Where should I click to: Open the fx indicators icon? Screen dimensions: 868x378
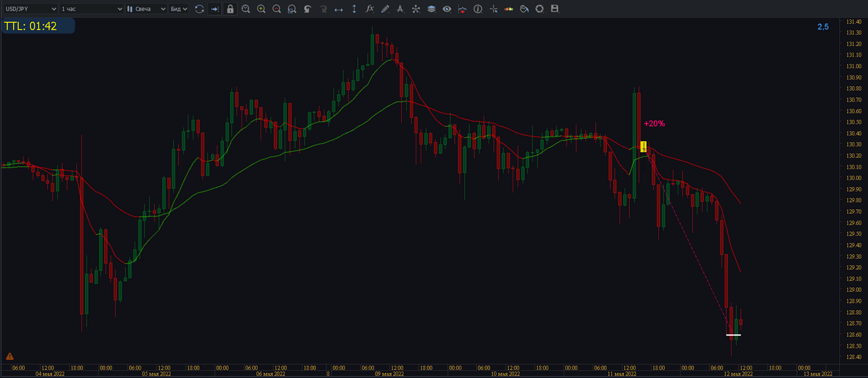pyautogui.click(x=369, y=9)
